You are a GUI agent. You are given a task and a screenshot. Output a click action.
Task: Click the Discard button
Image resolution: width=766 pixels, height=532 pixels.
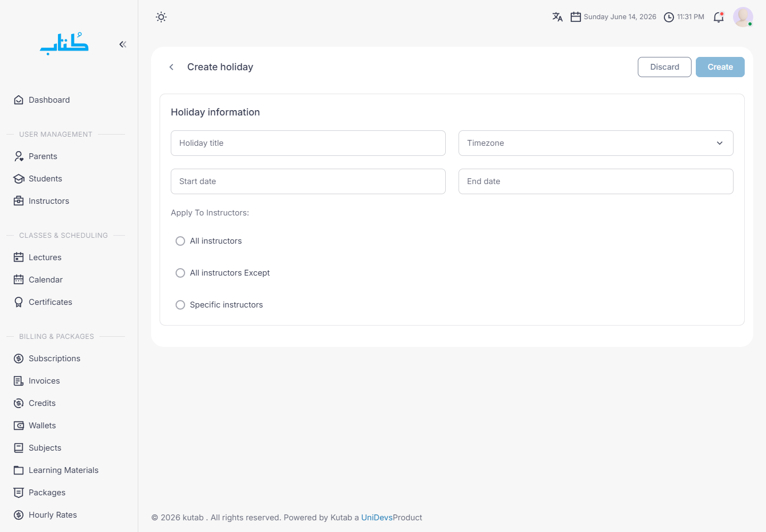coord(664,67)
